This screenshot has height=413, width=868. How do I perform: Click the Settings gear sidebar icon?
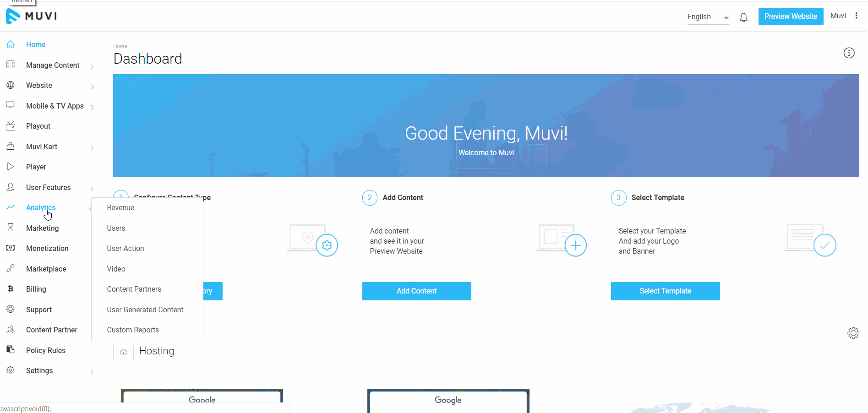[x=11, y=370]
